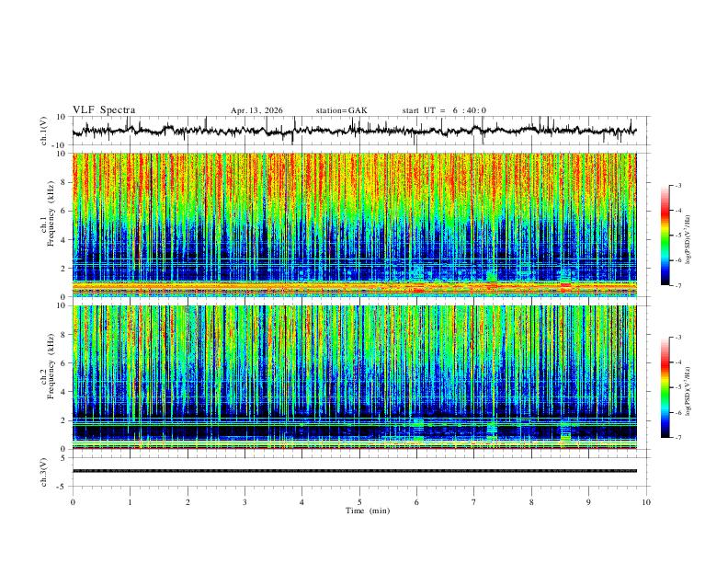Image resolution: width=728 pixels, height=563 pixels.
Task: Click the "VLF Spectra" plot title
Action: 104,110
